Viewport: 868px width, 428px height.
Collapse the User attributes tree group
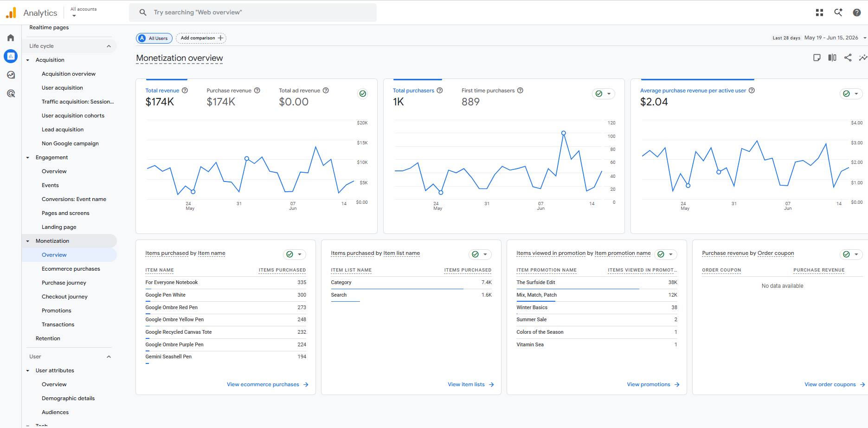pyautogui.click(x=28, y=370)
